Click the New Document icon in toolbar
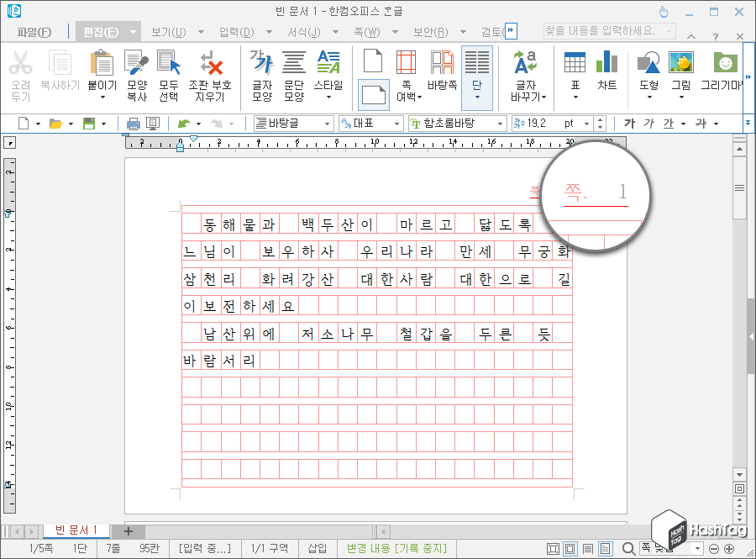The height and width of the screenshot is (559, 756). coord(24,124)
